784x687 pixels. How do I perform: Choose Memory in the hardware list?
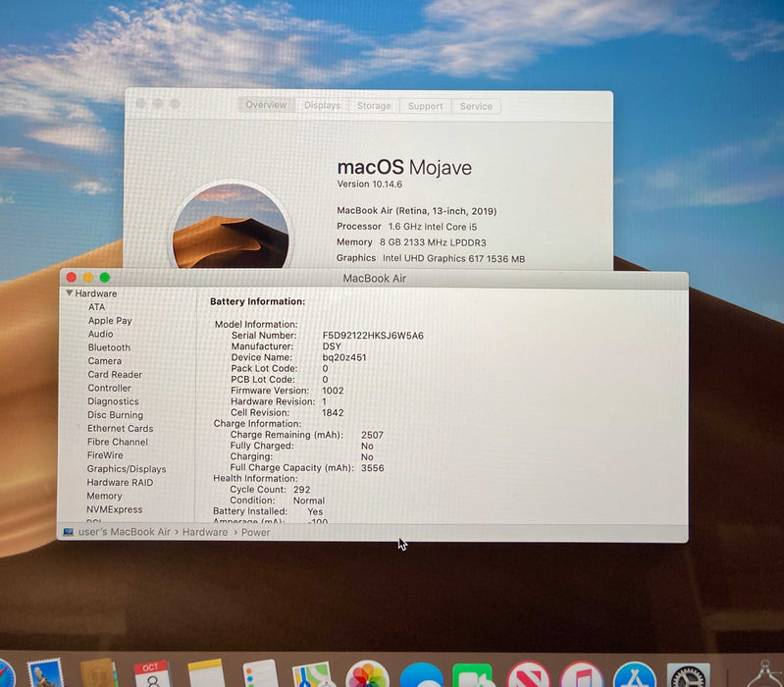[104, 496]
